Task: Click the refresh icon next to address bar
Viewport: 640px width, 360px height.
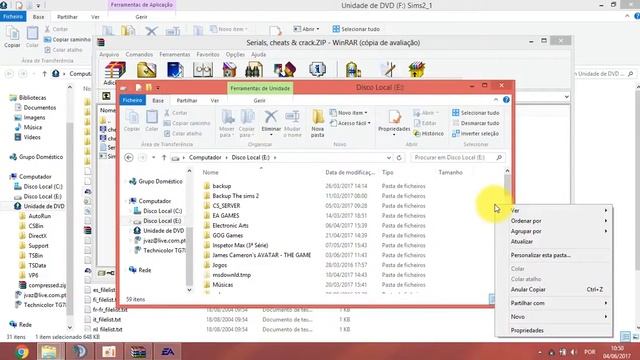Action: (399, 158)
